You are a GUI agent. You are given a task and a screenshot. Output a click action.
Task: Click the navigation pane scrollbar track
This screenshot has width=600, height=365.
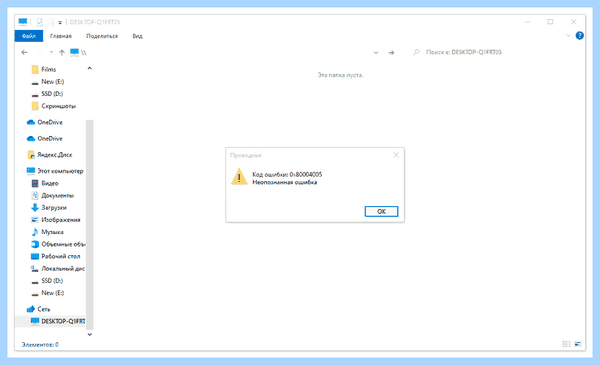coord(90,224)
